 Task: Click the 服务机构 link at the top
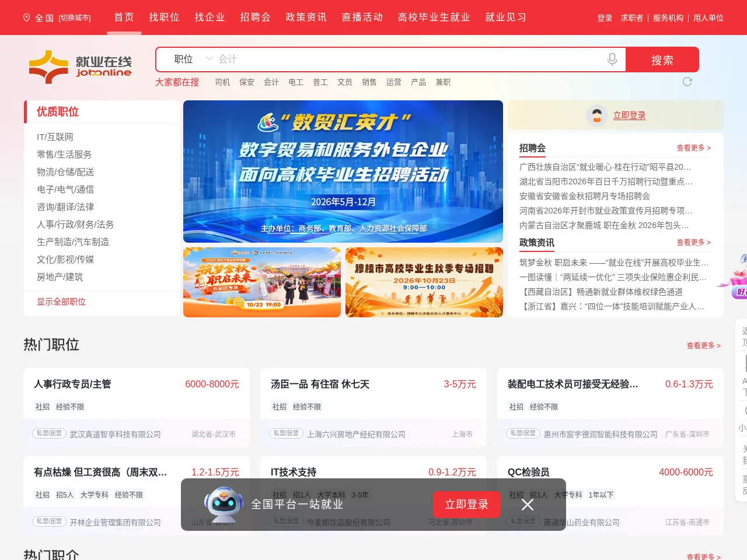click(x=668, y=18)
